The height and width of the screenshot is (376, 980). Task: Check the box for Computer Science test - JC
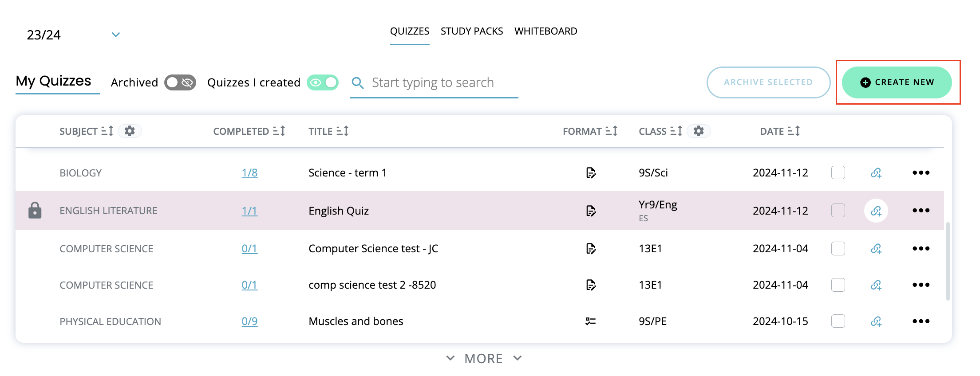[x=838, y=249]
